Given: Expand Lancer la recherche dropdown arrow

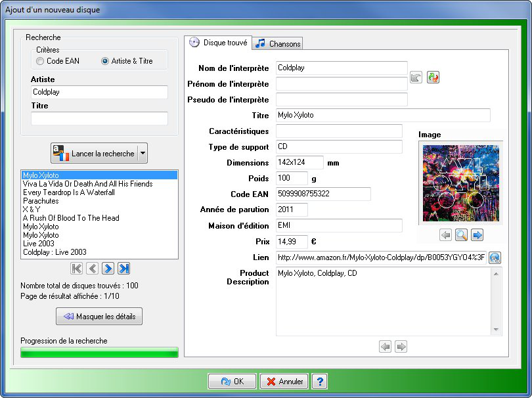Looking at the screenshot, I should coord(143,153).
